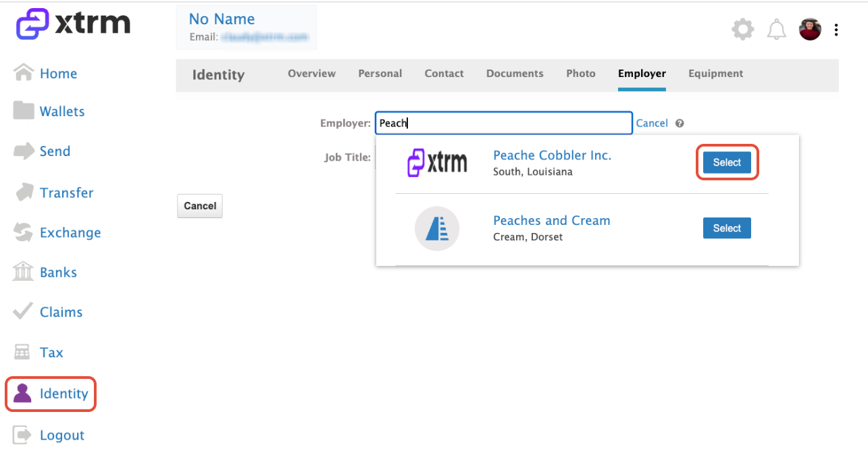The height and width of the screenshot is (466, 868).
Task: Open the Banks link
Action: pos(58,272)
